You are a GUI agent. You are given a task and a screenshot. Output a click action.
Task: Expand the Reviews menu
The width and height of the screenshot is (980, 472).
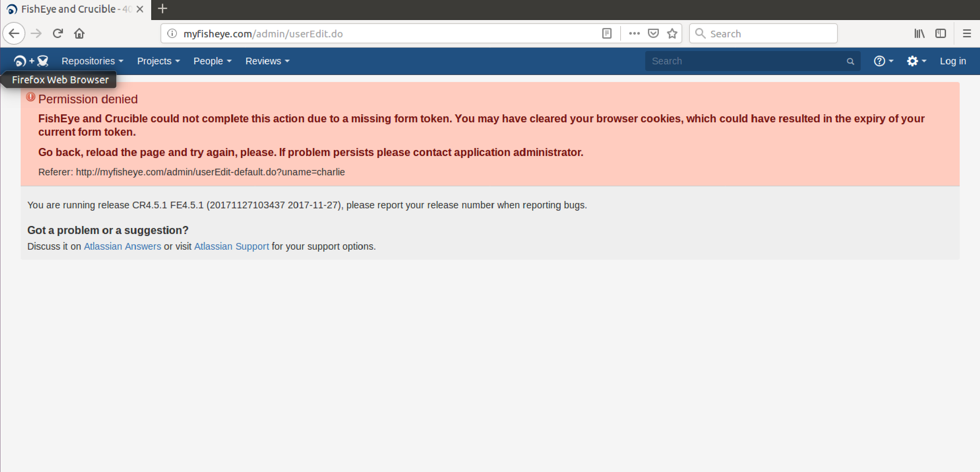click(267, 61)
